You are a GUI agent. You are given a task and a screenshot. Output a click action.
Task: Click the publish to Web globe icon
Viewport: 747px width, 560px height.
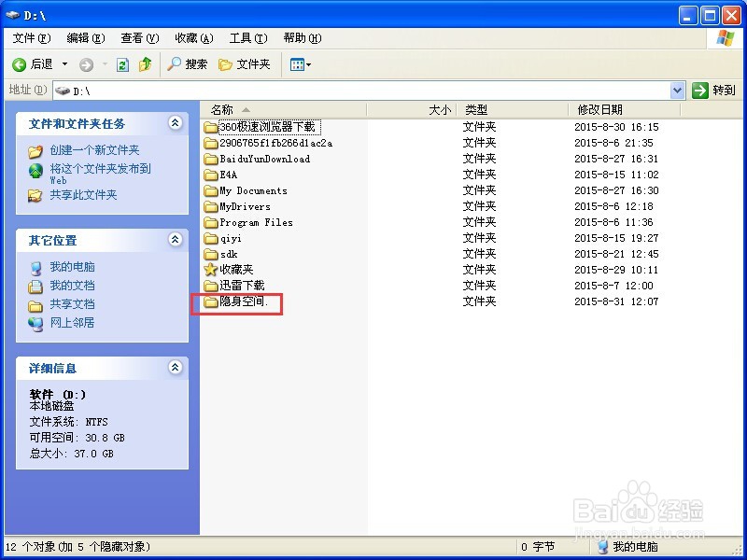(x=35, y=171)
